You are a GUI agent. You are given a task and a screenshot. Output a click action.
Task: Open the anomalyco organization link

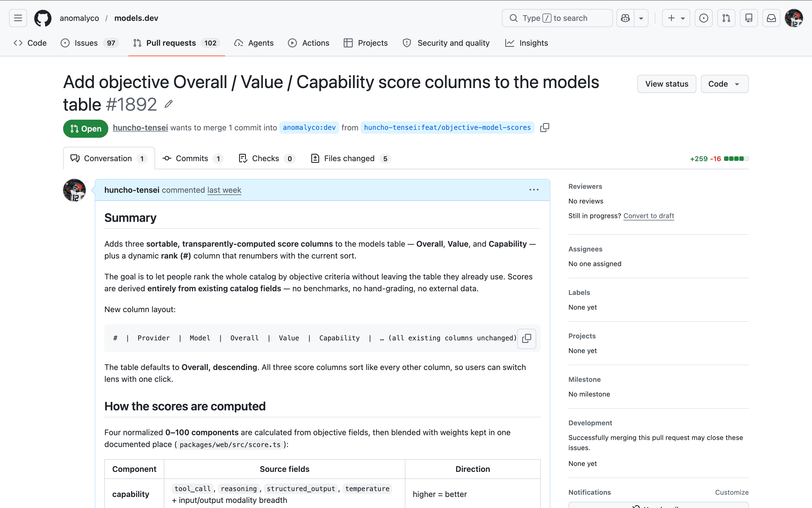79,18
